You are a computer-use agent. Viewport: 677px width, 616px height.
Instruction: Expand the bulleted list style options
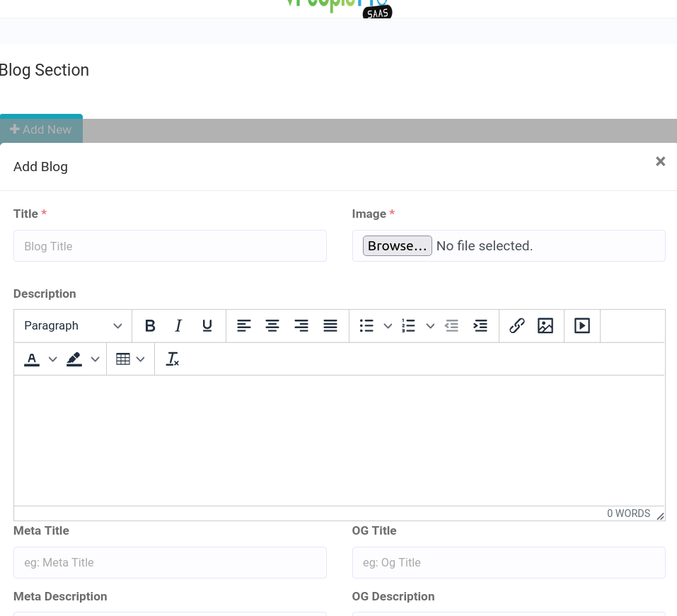pyautogui.click(x=388, y=326)
